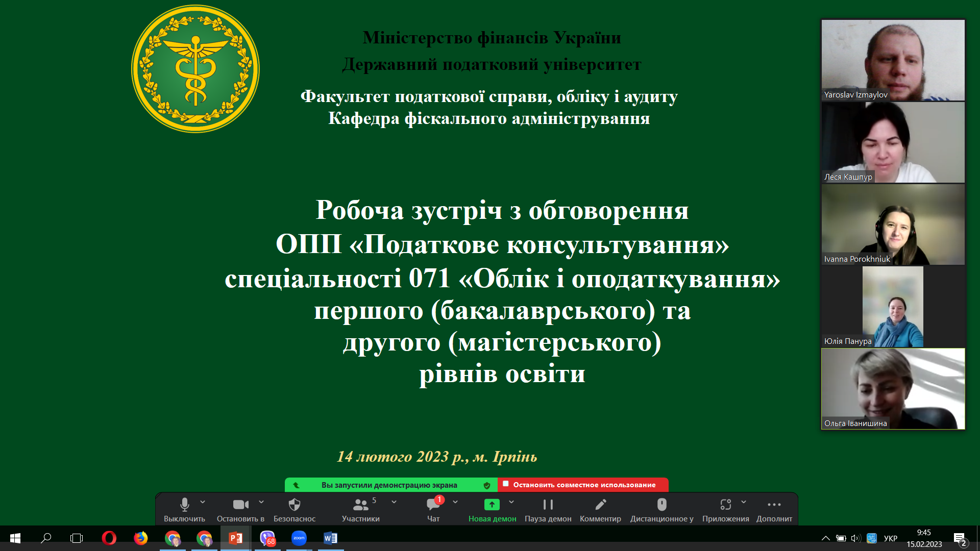Open Дистанционное у remote control mouse icon
This screenshot has width=980, height=551.
tap(661, 510)
